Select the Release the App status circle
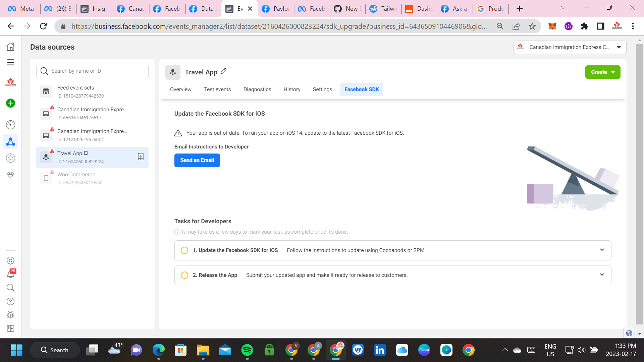 (x=184, y=275)
